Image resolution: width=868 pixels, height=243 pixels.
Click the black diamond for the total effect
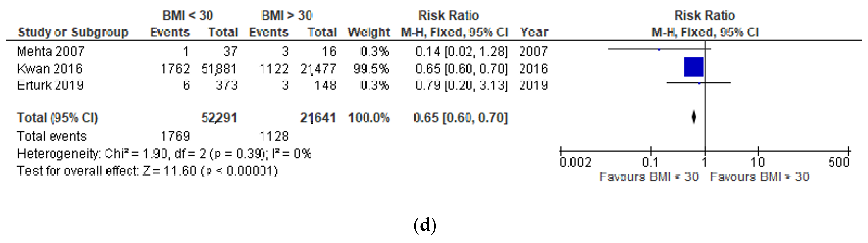tap(694, 117)
